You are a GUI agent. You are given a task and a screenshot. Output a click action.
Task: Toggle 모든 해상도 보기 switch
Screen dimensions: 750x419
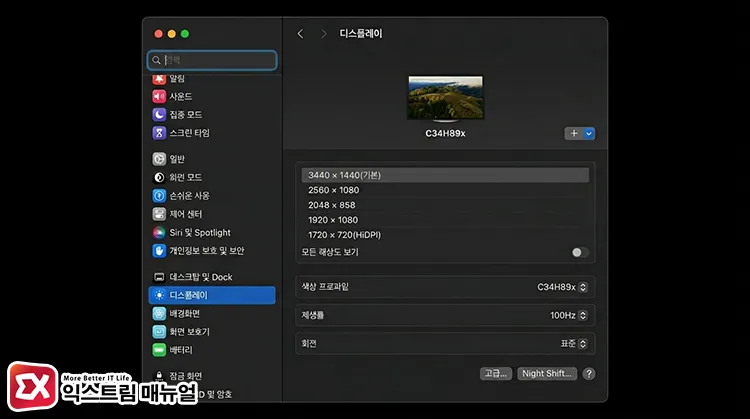tap(580, 252)
